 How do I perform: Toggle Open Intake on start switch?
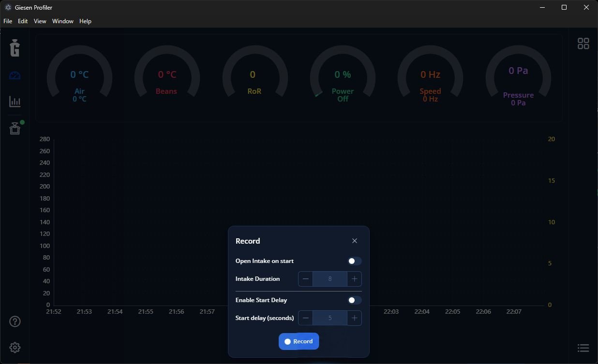355,261
